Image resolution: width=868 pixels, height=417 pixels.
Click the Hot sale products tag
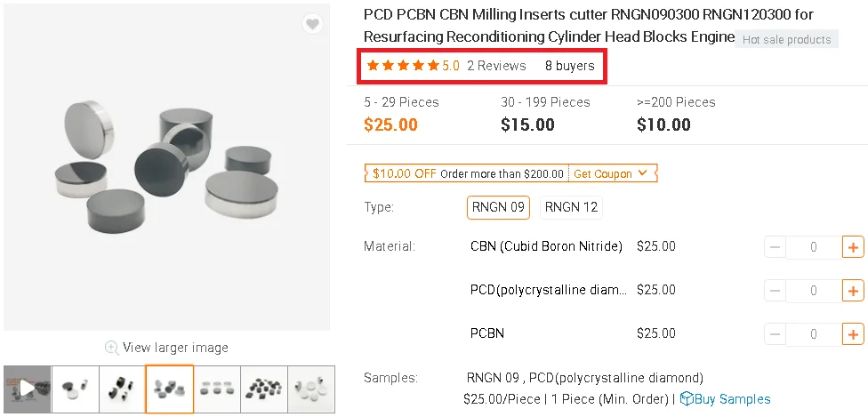(x=786, y=39)
